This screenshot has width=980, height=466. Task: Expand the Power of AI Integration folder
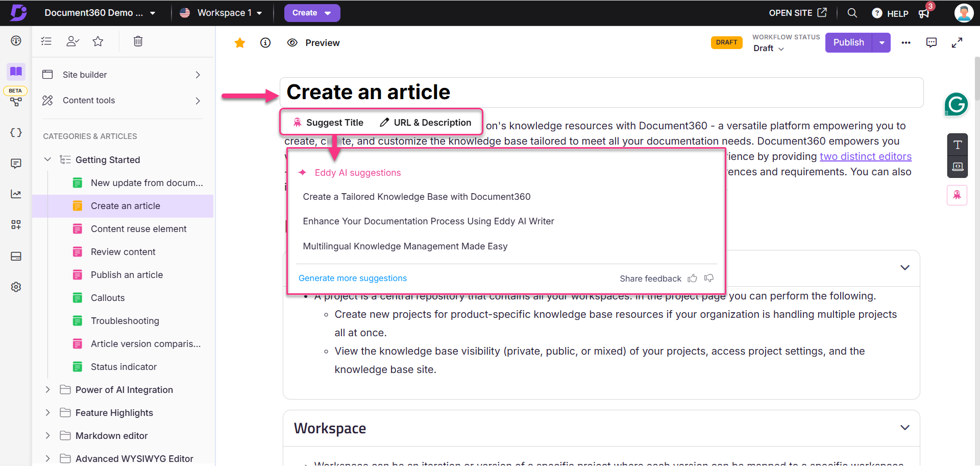coord(47,389)
